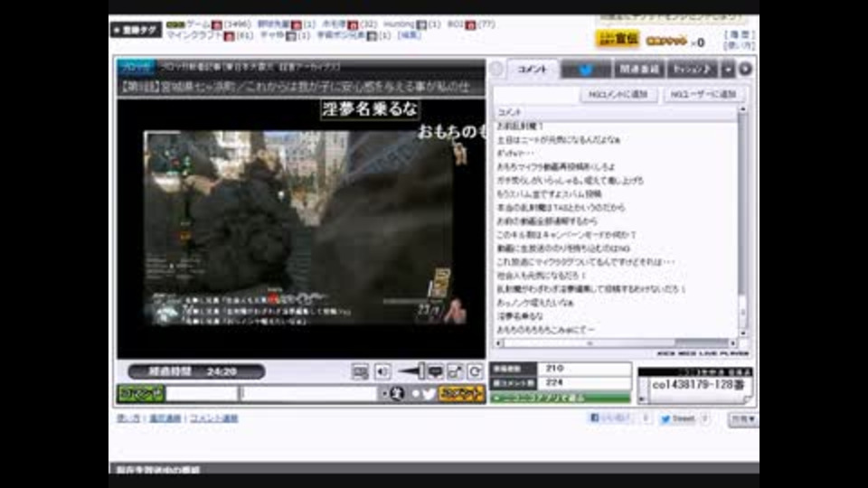This screenshot has height=488, width=868.
Task: Open the tab overflow dropdown arrow
Action: pyautogui.click(x=728, y=70)
